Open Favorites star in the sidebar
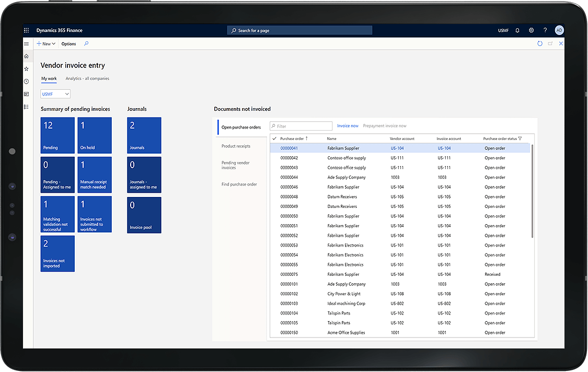The image size is (588, 372). [x=27, y=68]
